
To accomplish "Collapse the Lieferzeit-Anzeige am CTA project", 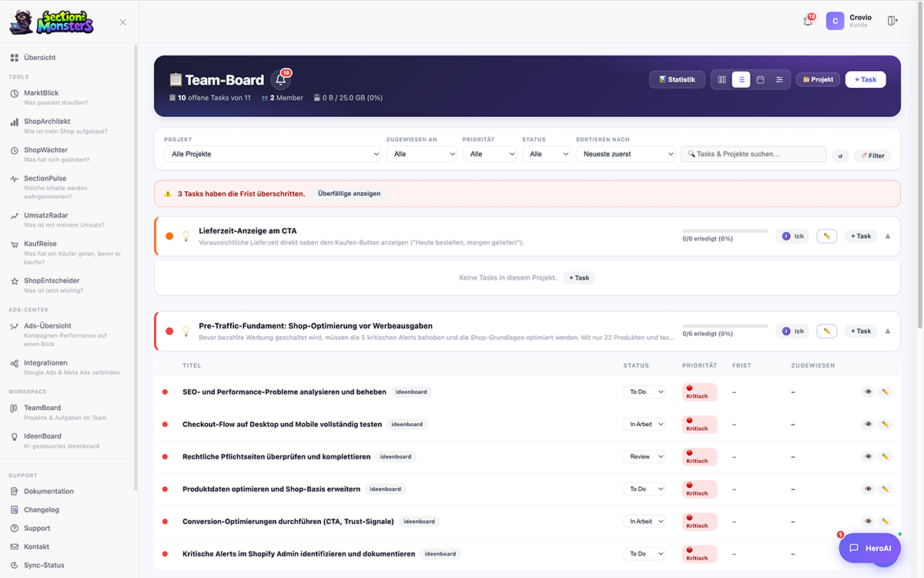I will tap(888, 236).
